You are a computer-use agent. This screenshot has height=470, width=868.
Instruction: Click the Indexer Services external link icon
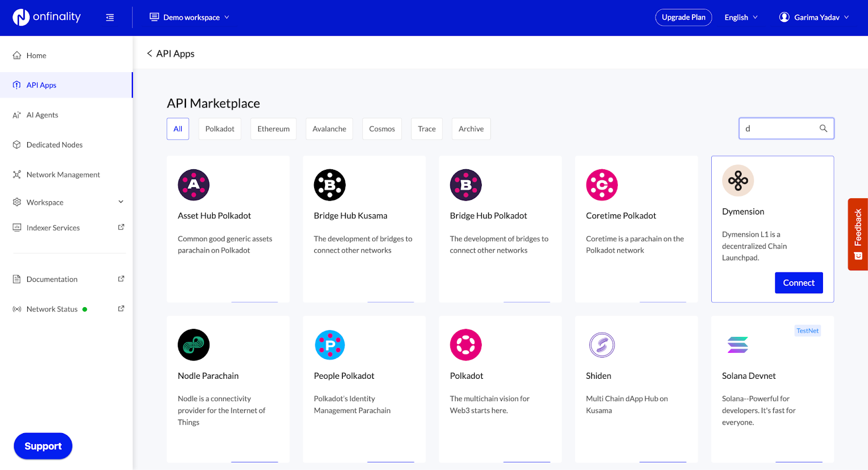point(121,227)
